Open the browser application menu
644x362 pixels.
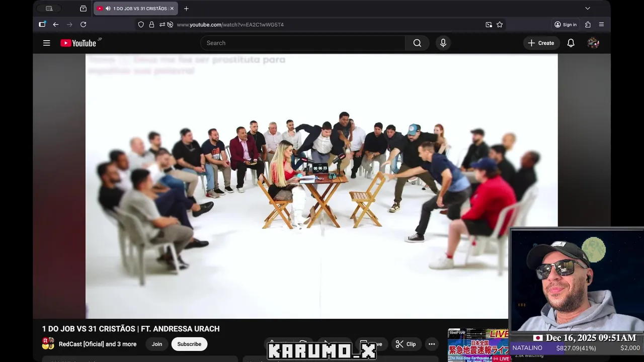[601, 25]
